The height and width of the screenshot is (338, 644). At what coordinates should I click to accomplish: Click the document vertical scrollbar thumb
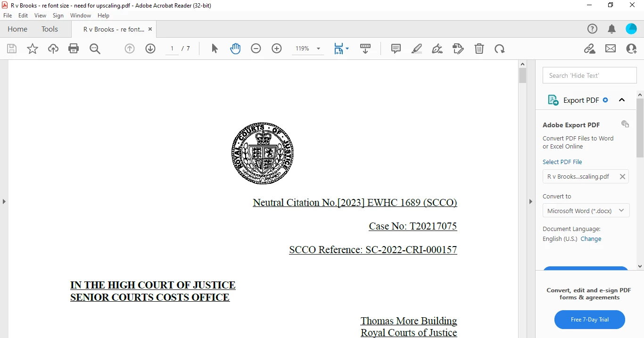tap(522, 75)
